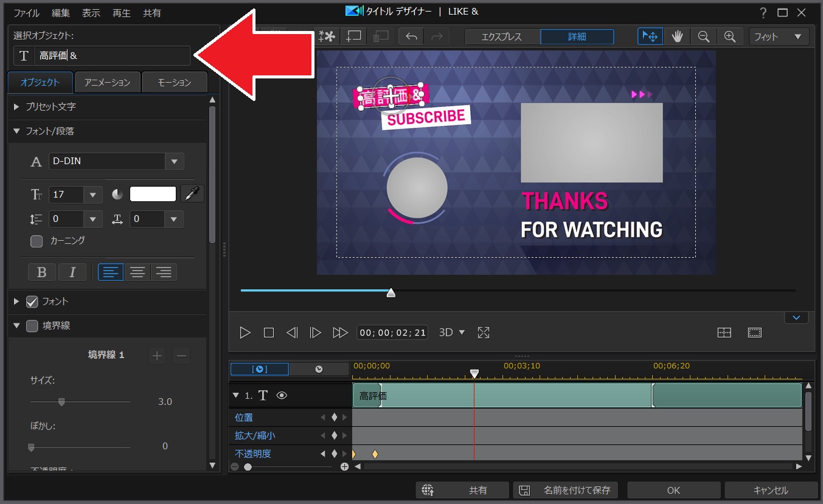
Task: Select the full-movie timeline view toggle
Action: click(x=319, y=369)
